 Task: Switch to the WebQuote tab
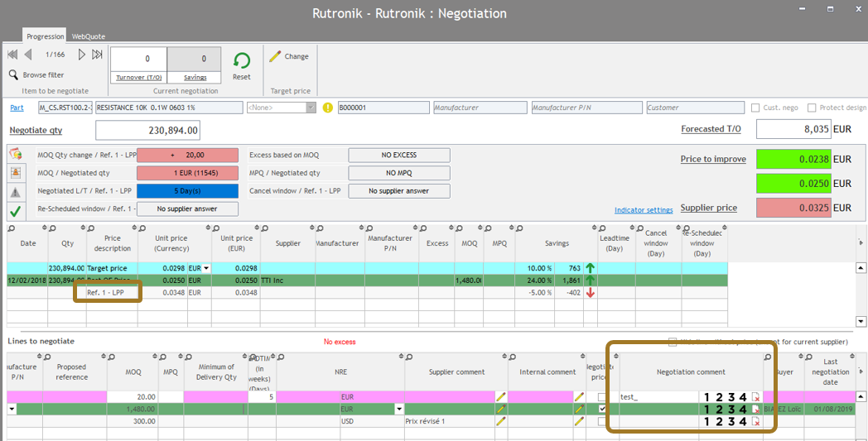tap(88, 36)
